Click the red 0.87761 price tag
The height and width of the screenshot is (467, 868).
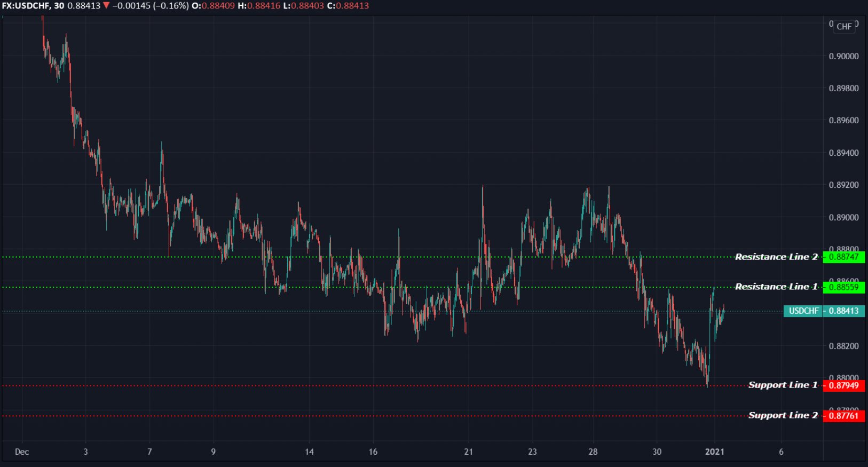(x=844, y=416)
